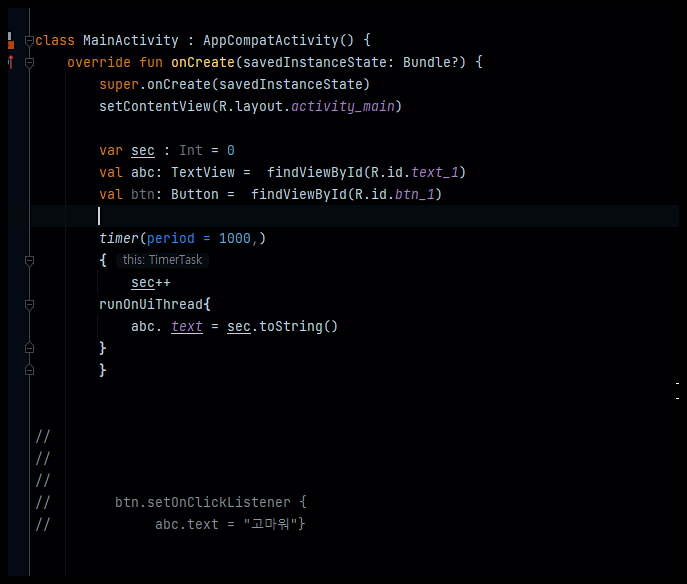Viewport: 687px width, 584px height.
Task: Click on sec++ increment statement
Action: pyautogui.click(x=151, y=283)
